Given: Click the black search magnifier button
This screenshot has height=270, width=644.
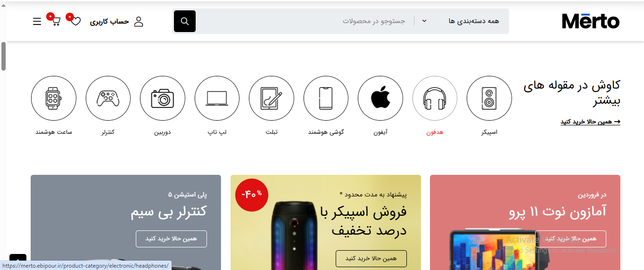Looking at the screenshot, I should (x=185, y=21).
